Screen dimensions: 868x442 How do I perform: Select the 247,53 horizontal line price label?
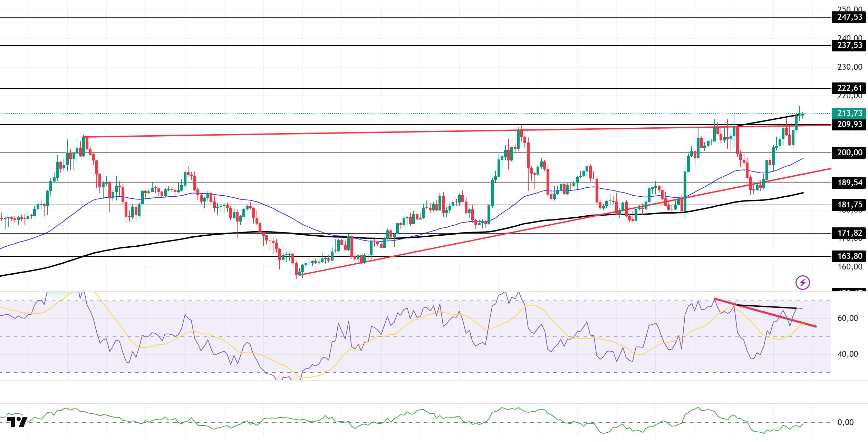pos(849,17)
